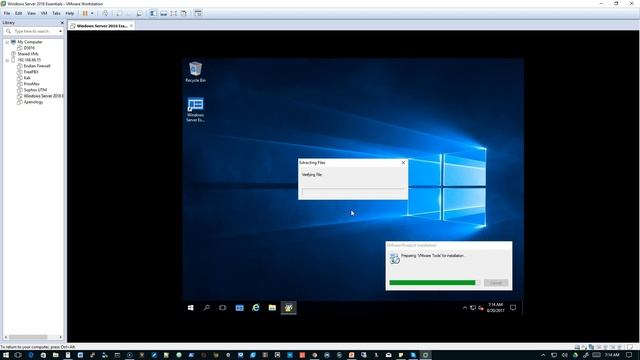
Task: Collapse the My Computer tree node
Action: (x=7, y=42)
